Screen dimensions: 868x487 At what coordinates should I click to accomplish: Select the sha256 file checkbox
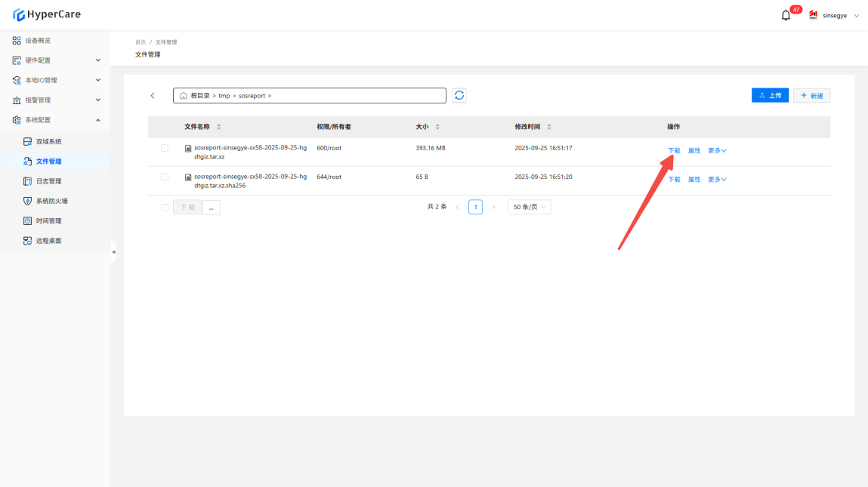pyautogui.click(x=165, y=177)
